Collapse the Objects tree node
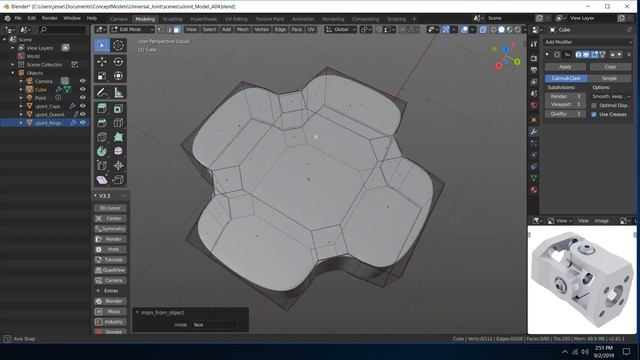Image resolution: width=640 pixels, height=360 pixels. 12,73
